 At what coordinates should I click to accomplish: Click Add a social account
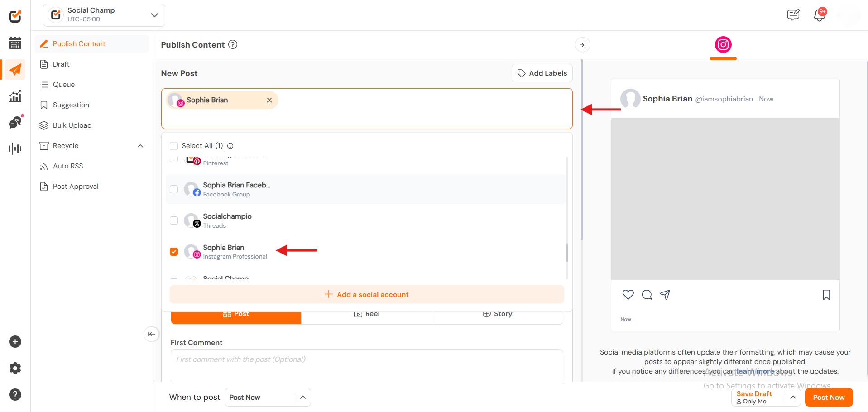click(367, 295)
